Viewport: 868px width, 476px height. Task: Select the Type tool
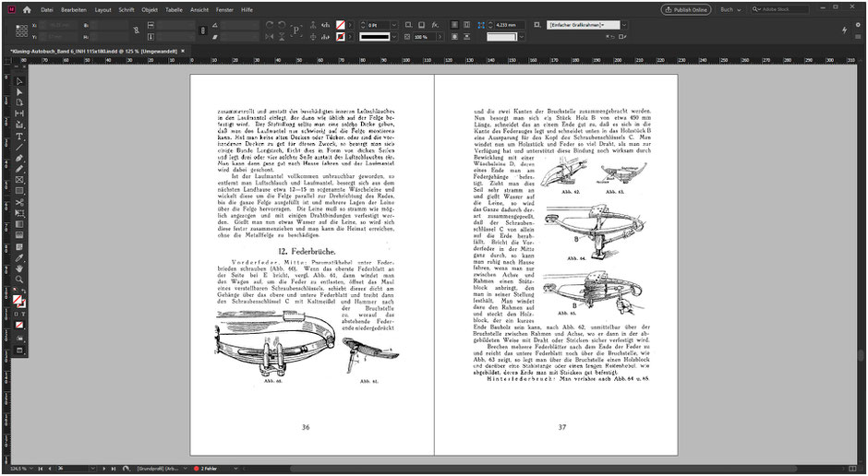19,136
